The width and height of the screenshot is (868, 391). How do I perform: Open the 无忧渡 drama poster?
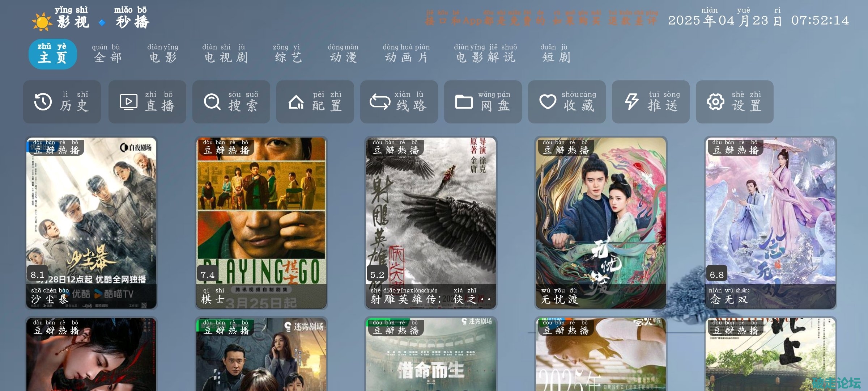pos(601,223)
